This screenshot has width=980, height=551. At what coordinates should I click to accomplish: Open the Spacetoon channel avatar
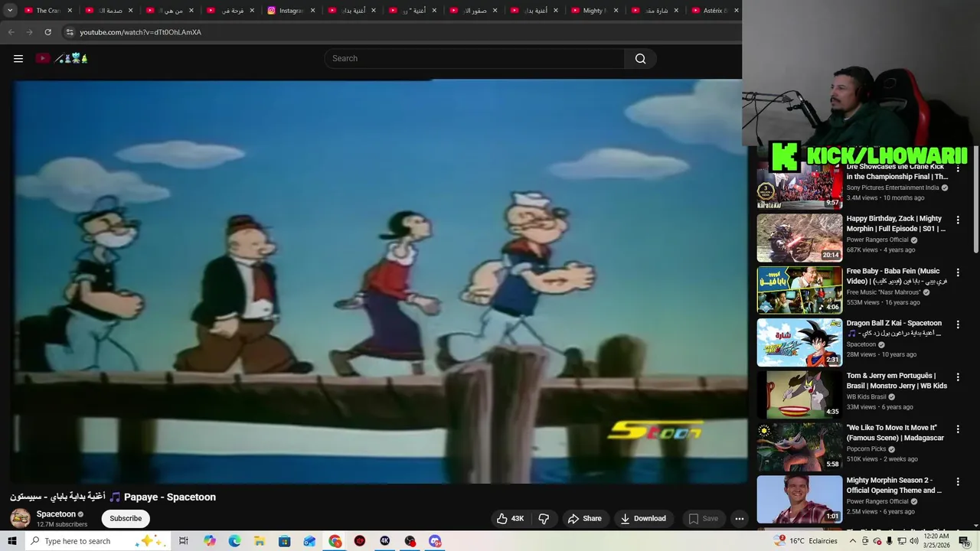20,518
